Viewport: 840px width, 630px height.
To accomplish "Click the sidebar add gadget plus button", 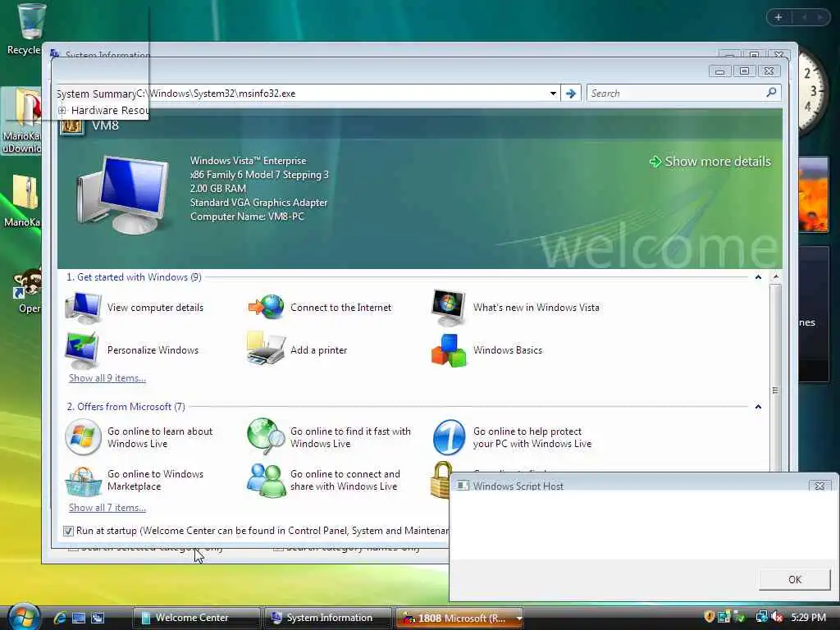I will [x=778, y=17].
